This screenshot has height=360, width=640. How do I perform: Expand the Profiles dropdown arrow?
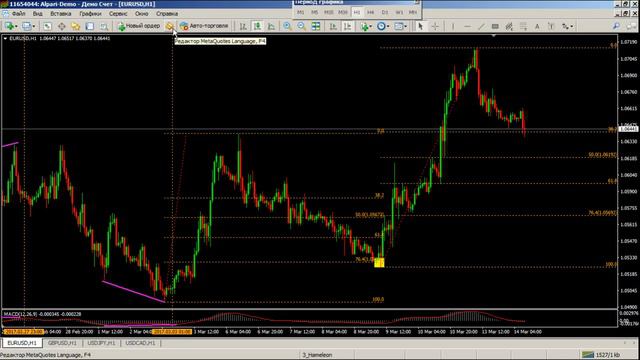[x=33, y=27]
